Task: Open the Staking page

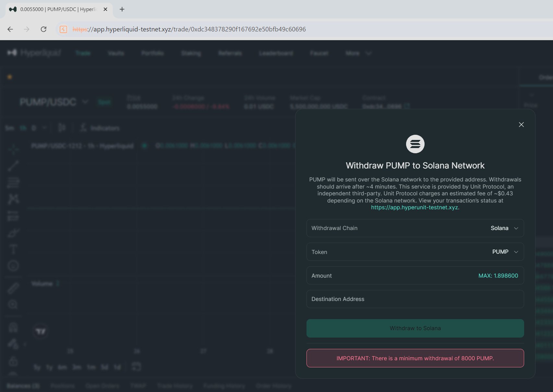Action: coord(191,53)
